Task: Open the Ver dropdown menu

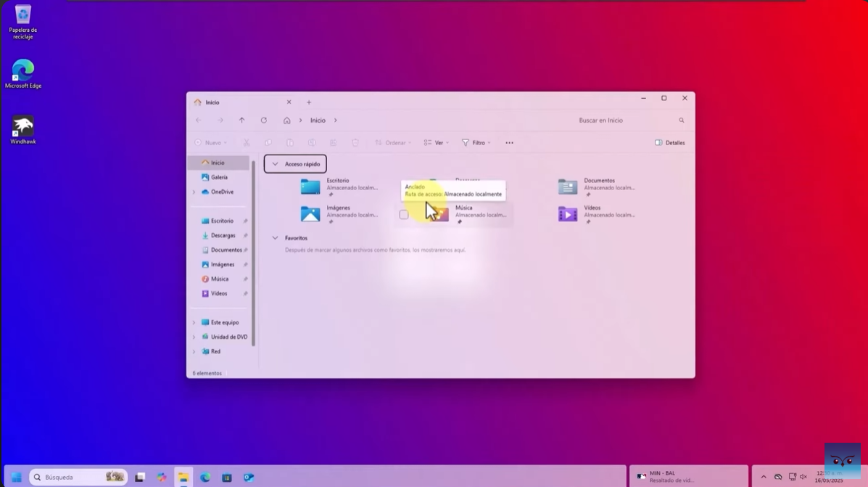Action: pos(437,143)
